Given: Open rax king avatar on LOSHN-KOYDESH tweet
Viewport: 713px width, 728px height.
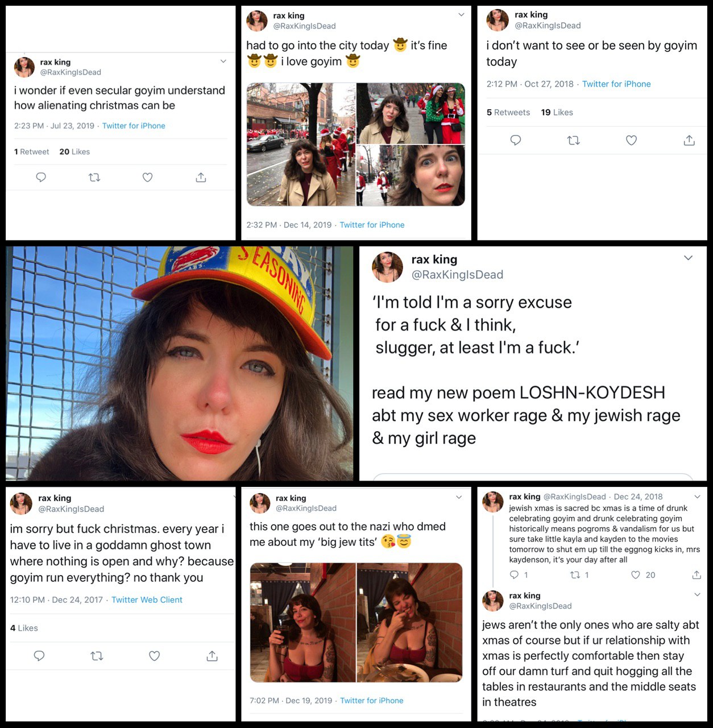Looking at the screenshot, I should tap(387, 267).
